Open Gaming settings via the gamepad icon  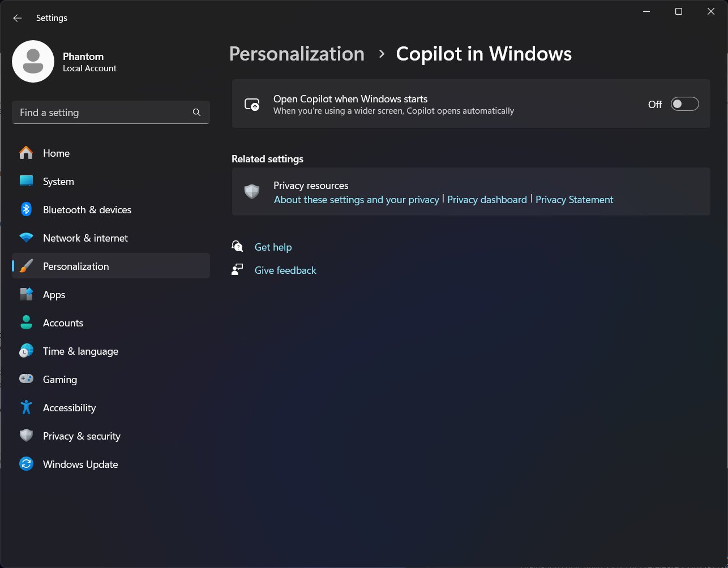click(26, 378)
